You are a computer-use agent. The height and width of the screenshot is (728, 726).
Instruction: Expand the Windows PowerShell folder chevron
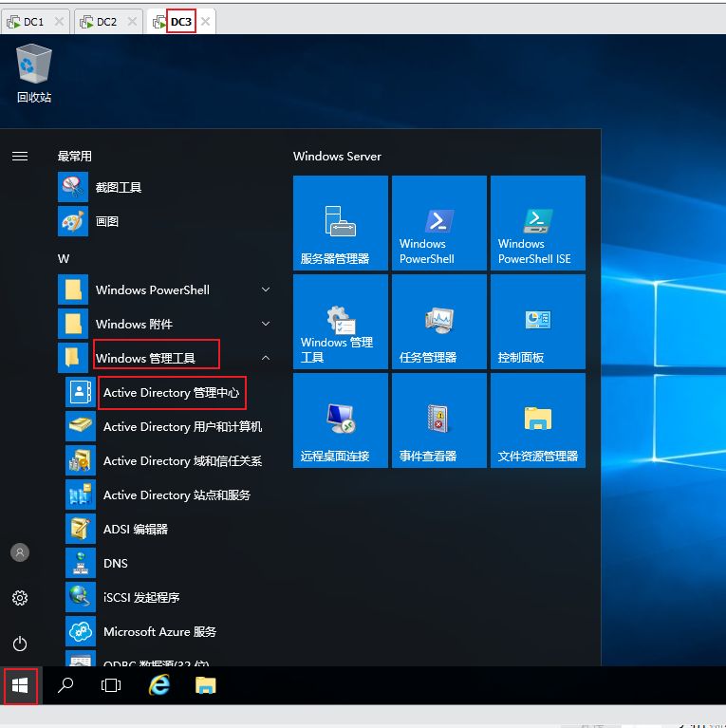click(x=266, y=289)
